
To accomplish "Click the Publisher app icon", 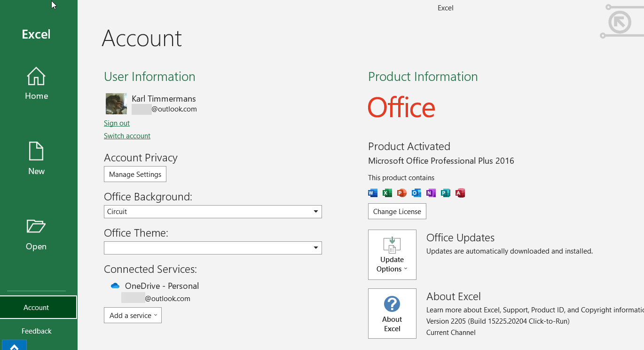I will [446, 193].
